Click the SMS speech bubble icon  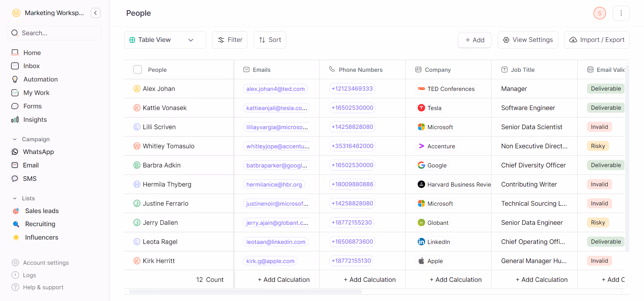pyautogui.click(x=15, y=179)
